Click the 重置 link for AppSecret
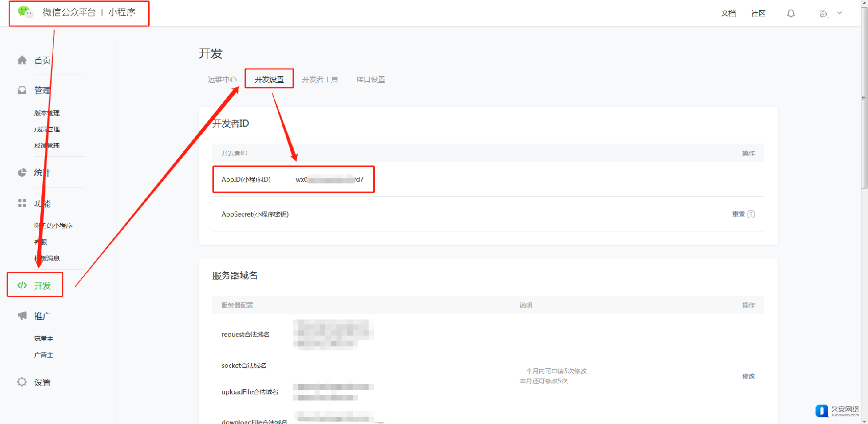Screen dimensions: 868x424 click(738, 214)
